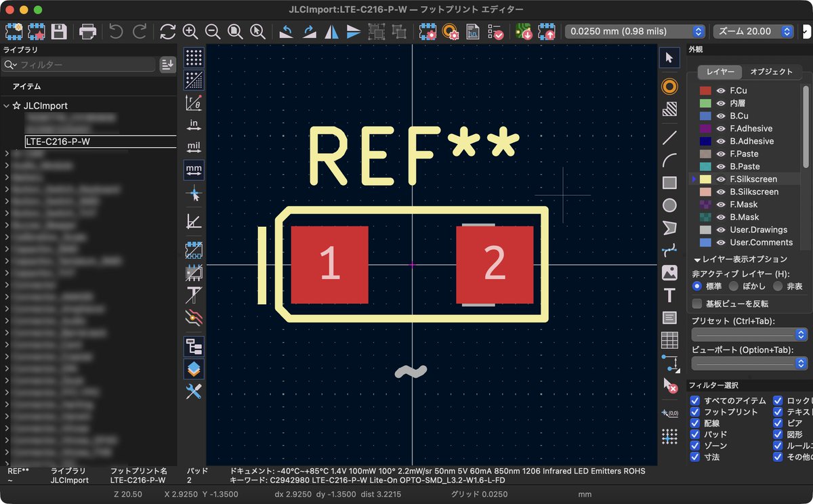Select the User.Comments layer name
This screenshot has height=504, width=813.
(x=761, y=243)
